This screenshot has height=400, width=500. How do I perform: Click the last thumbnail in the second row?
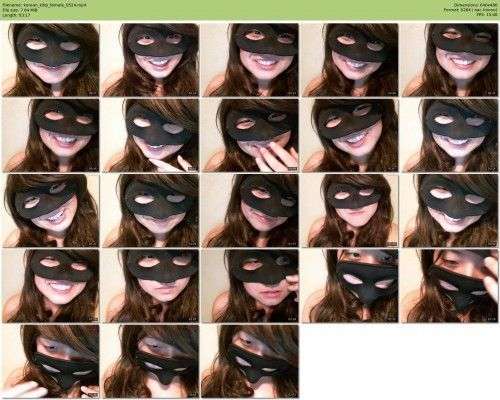pyautogui.click(x=450, y=135)
